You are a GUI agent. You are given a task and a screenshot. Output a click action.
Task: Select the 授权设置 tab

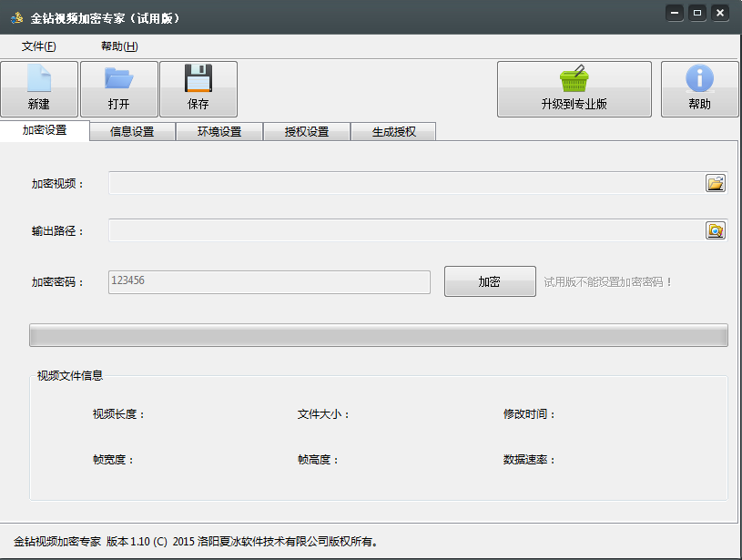(x=306, y=131)
